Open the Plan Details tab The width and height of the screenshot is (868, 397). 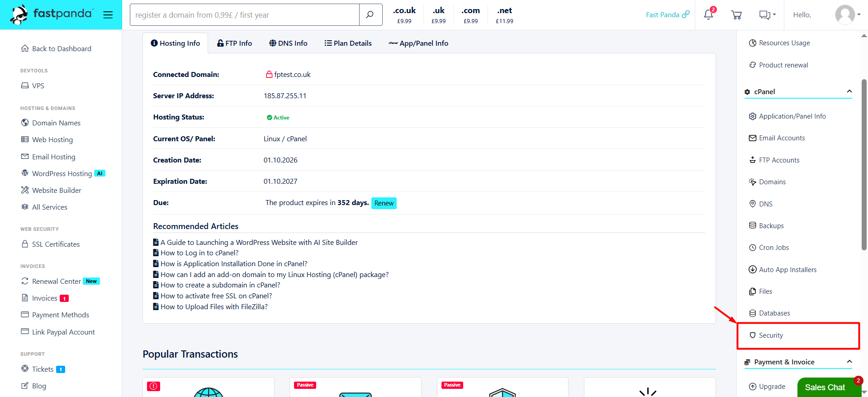click(x=348, y=43)
